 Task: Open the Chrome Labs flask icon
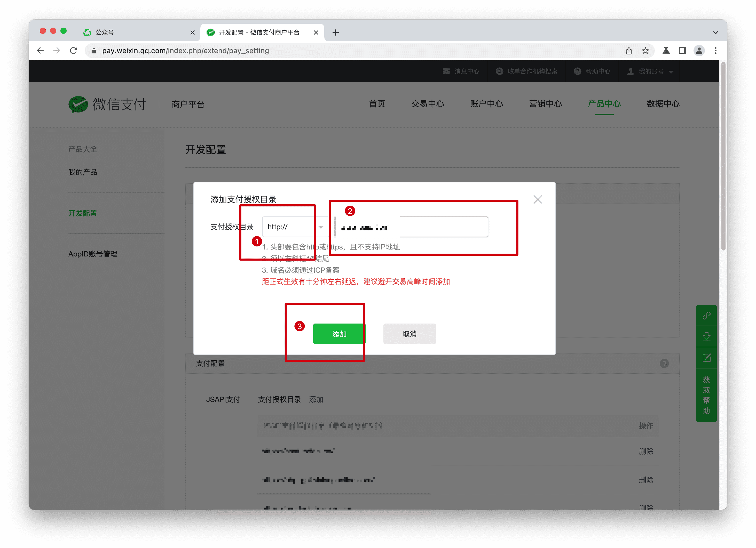tap(666, 51)
